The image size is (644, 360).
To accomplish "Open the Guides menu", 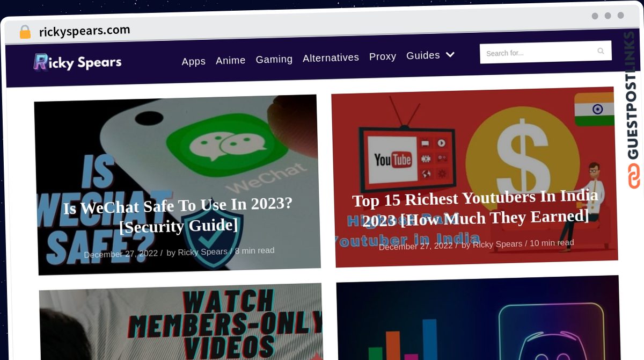I will point(423,55).
